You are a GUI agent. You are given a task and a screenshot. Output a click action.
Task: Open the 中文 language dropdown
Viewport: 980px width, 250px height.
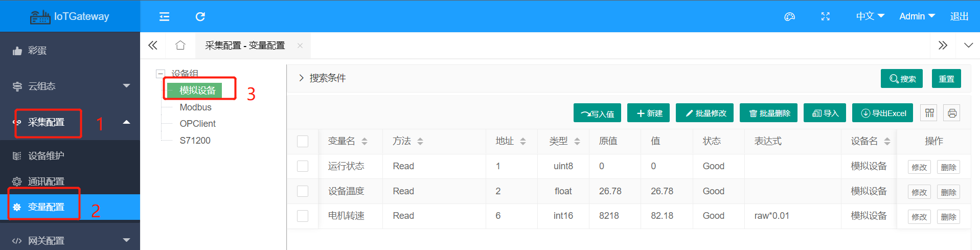[x=870, y=16]
